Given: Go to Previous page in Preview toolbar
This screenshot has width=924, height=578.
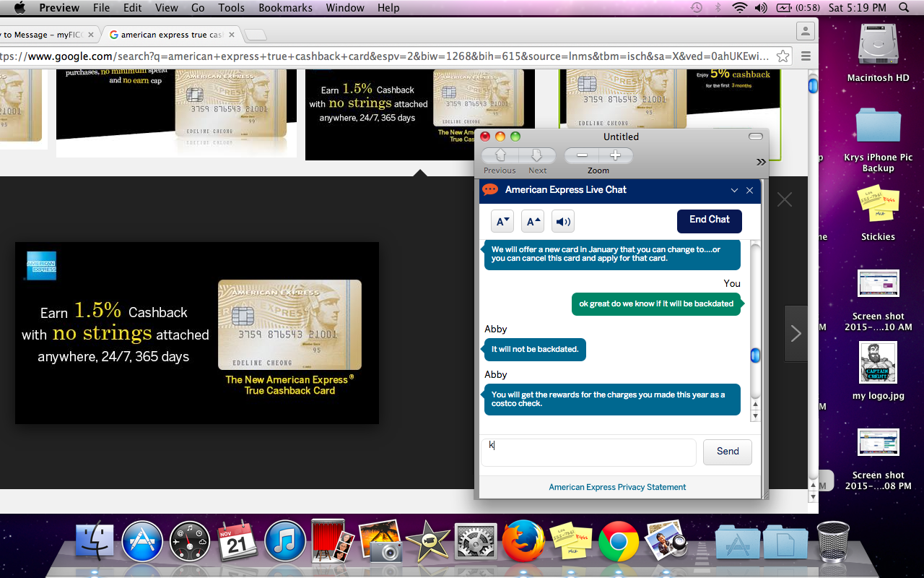Looking at the screenshot, I should (x=500, y=155).
